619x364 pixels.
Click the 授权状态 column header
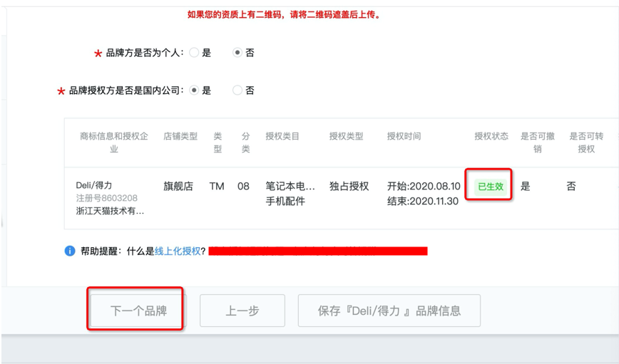[x=491, y=136]
